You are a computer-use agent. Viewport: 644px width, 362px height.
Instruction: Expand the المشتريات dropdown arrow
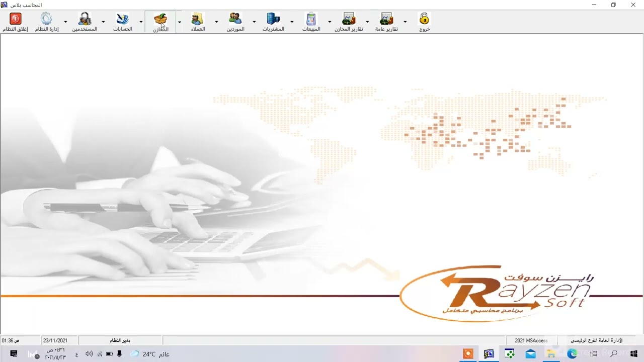click(x=292, y=22)
